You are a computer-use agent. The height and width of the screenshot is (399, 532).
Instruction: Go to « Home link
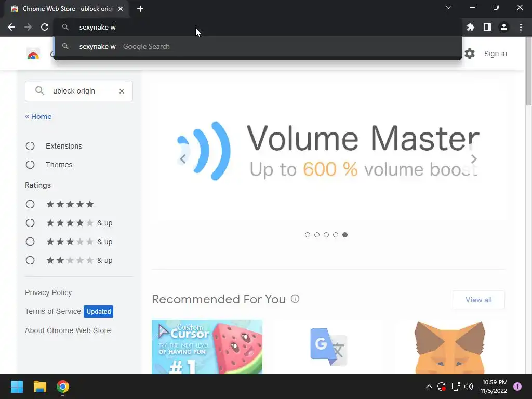click(38, 116)
